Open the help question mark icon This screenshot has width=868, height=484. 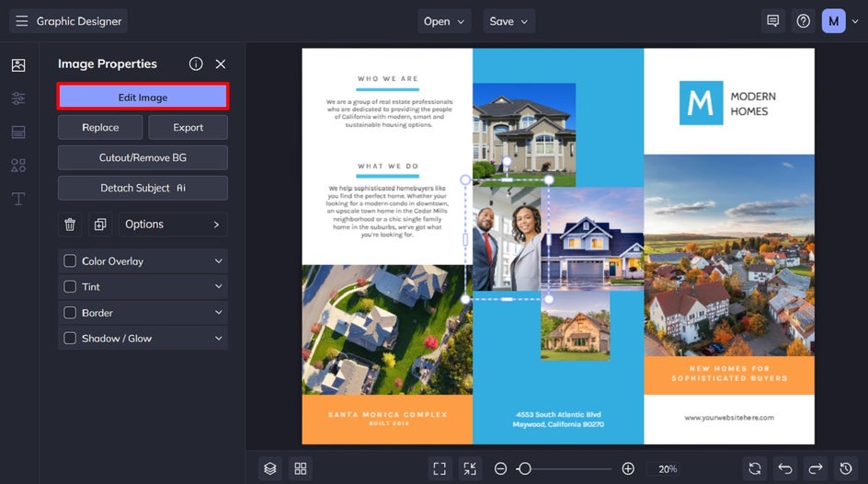point(804,21)
